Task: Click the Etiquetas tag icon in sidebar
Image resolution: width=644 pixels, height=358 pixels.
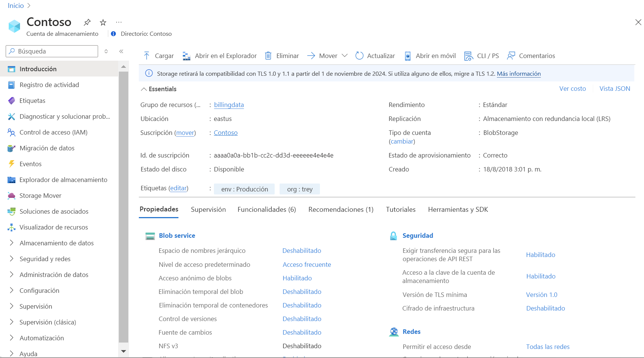Action: coord(11,101)
